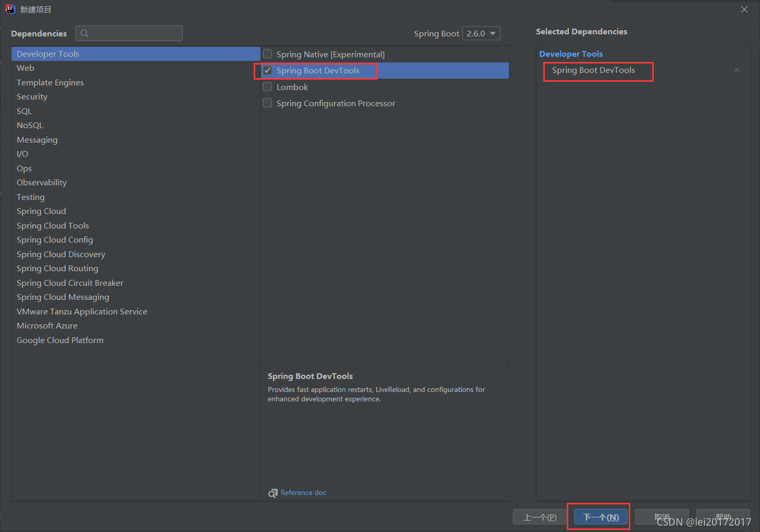The height and width of the screenshot is (532, 760).
Task: Focus the Dependencies search input field
Action: [129, 33]
